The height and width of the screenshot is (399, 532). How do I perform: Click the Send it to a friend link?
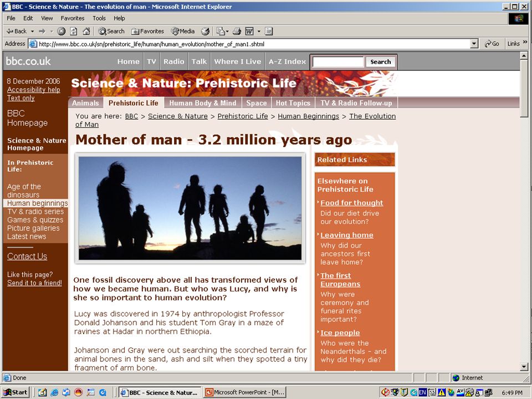(x=34, y=283)
